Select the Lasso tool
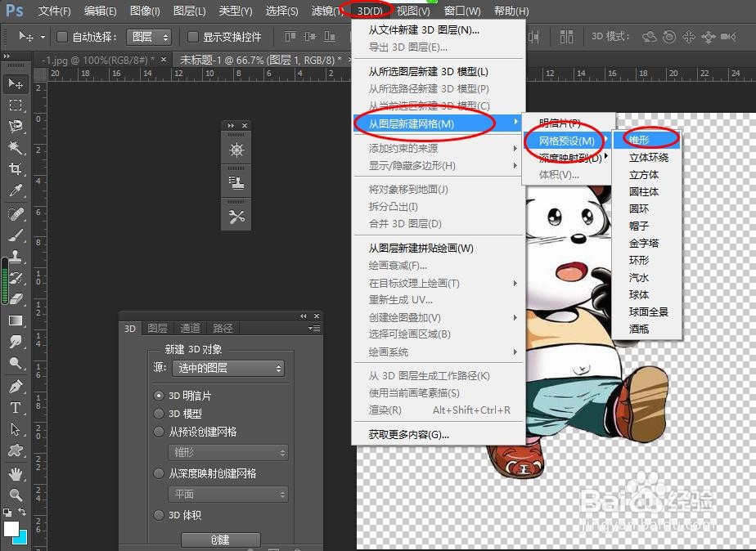Image resolution: width=756 pixels, height=551 pixels. coord(16,126)
